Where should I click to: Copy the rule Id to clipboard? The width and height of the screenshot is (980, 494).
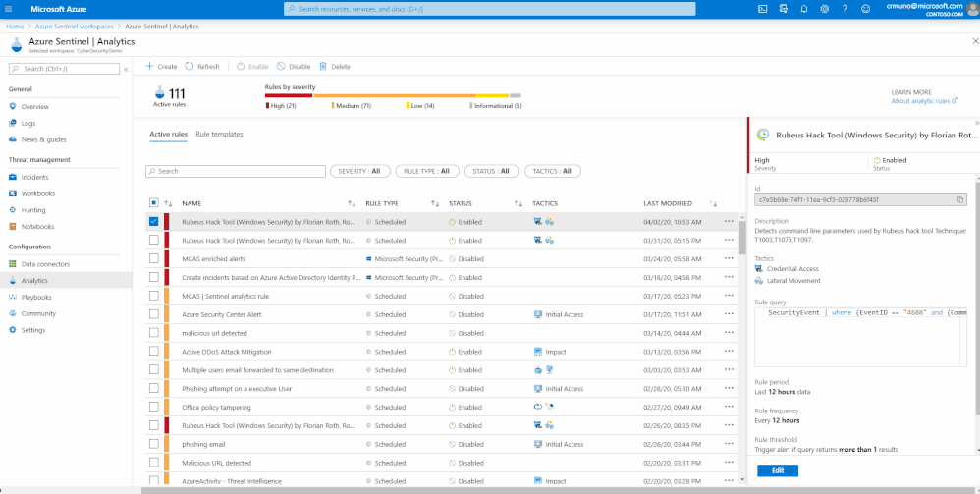tap(960, 200)
